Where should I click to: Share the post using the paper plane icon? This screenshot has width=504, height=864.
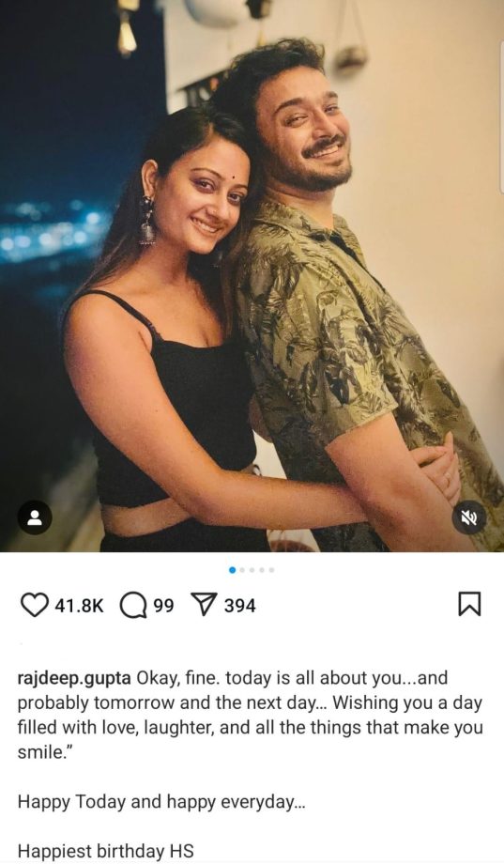pos(204,605)
